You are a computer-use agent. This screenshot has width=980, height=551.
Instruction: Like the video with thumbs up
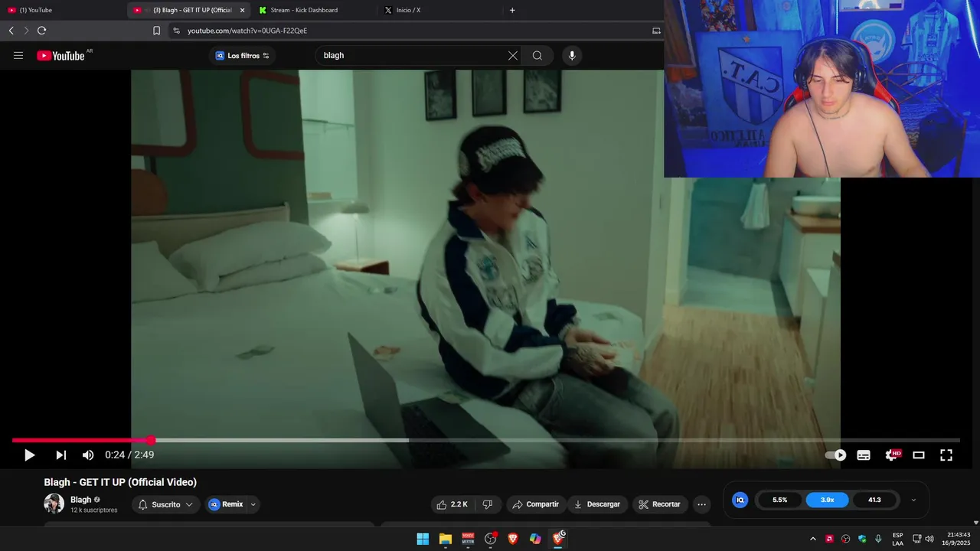(452, 504)
